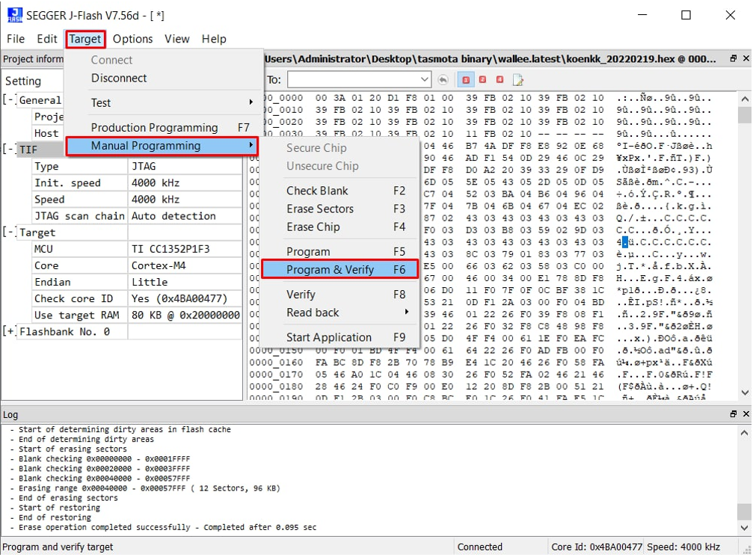The image size is (756, 557).
Task: Click 'Core Id: 0x4BA00477' in status bar
Action: pos(596,547)
